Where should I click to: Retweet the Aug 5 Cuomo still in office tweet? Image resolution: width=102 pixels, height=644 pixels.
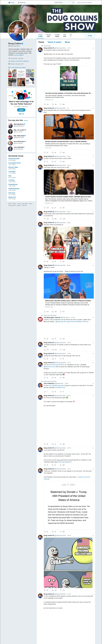(53, 162)
